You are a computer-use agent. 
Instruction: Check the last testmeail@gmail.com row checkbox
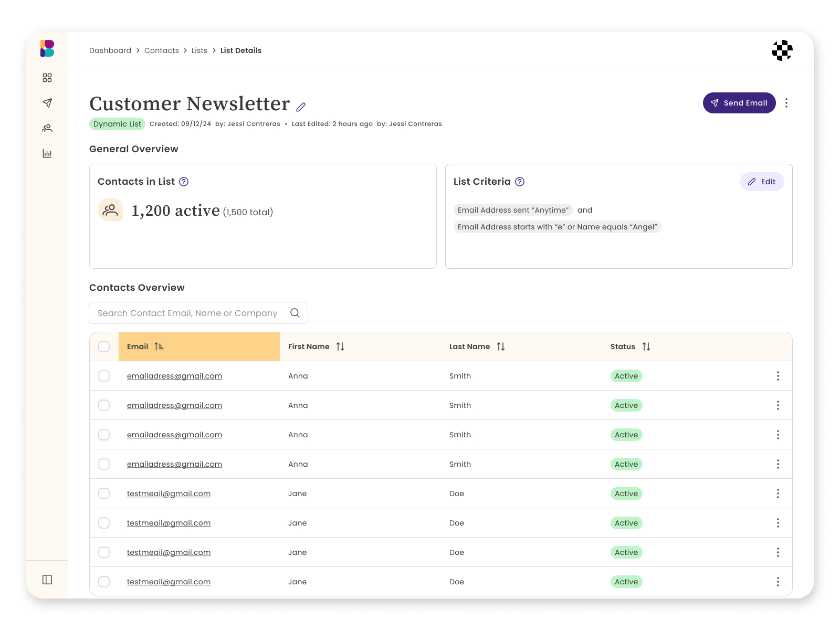[x=104, y=582]
